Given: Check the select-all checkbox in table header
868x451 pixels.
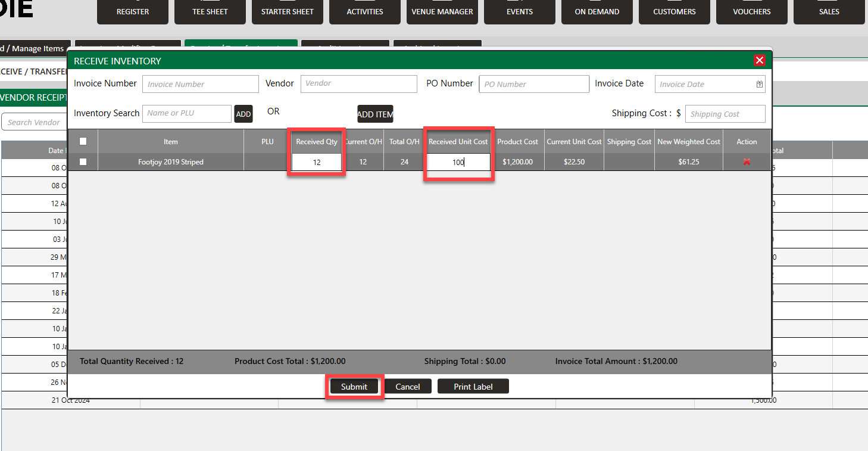Looking at the screenshot, I should click(83, 142).
